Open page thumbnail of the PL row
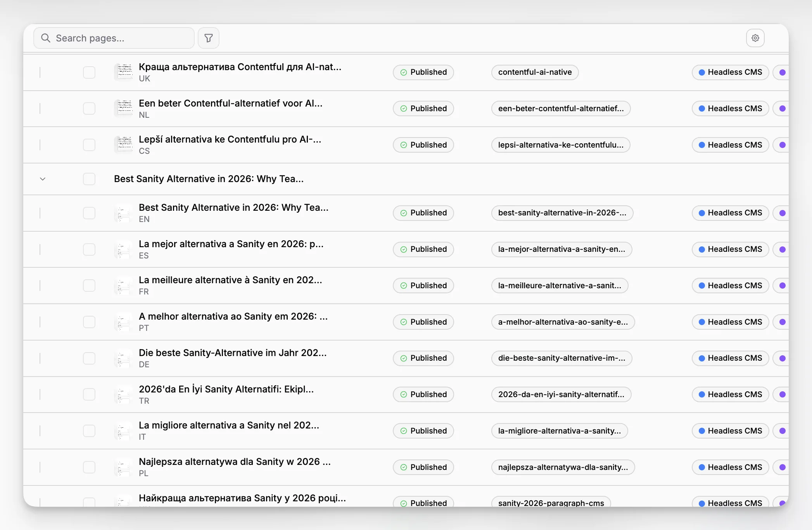 124,467
